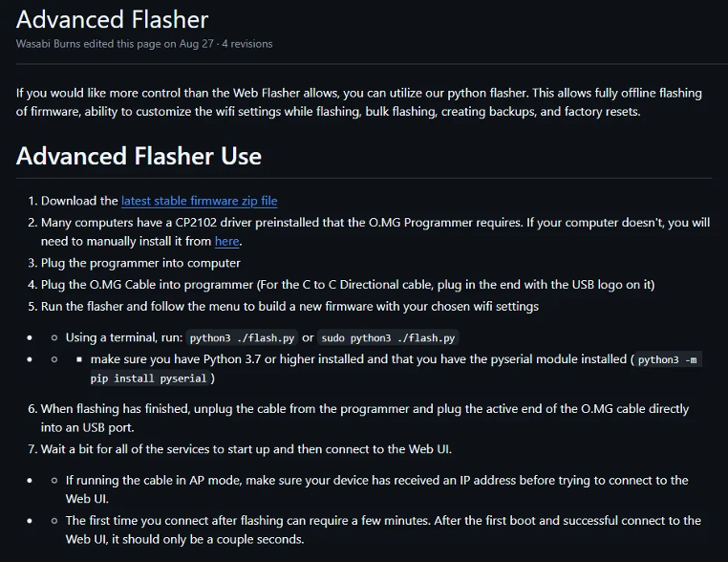Click the 'pip install pyserial' code text
728x562 pixels.
pos(148,378)
